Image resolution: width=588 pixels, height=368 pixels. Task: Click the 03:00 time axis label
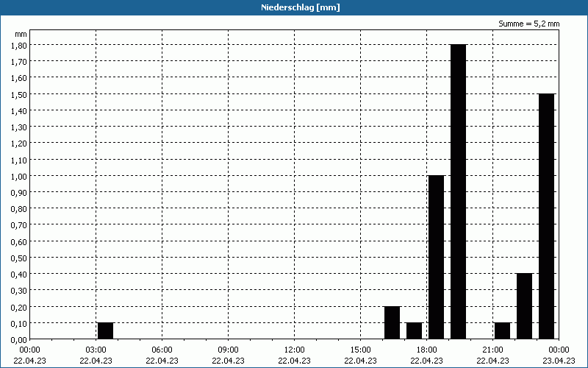pyautogui.click(x=96, y=350)
